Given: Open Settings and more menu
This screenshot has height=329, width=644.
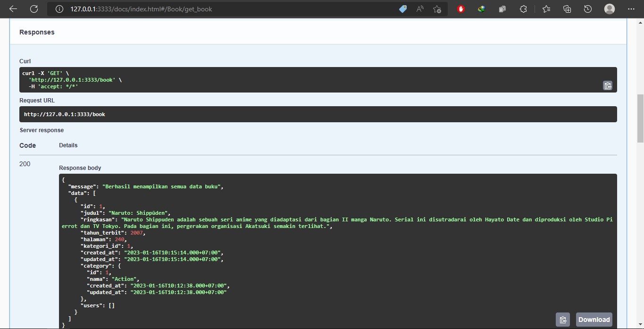Looking at the screenshot, I should [x=631, y=9].
